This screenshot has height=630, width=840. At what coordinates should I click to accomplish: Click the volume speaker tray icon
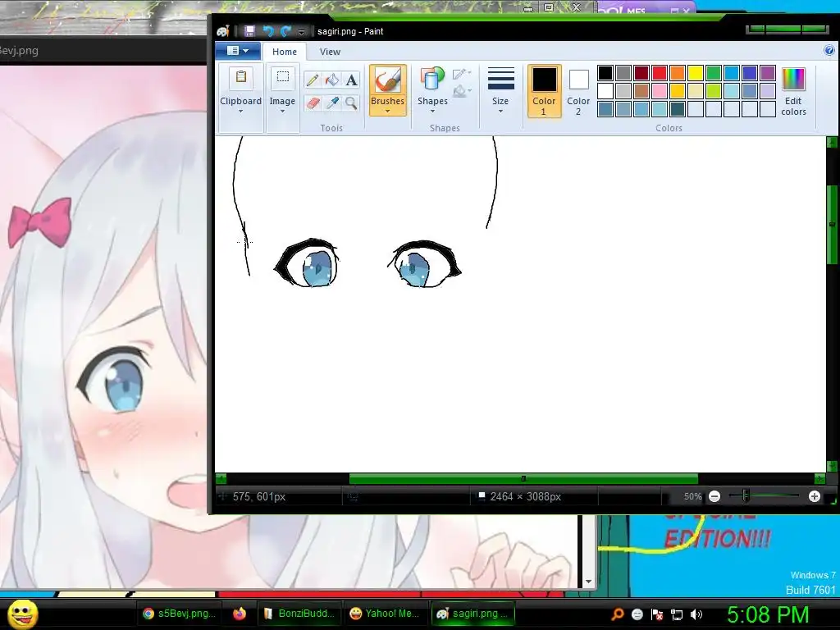tap(696, 614)
